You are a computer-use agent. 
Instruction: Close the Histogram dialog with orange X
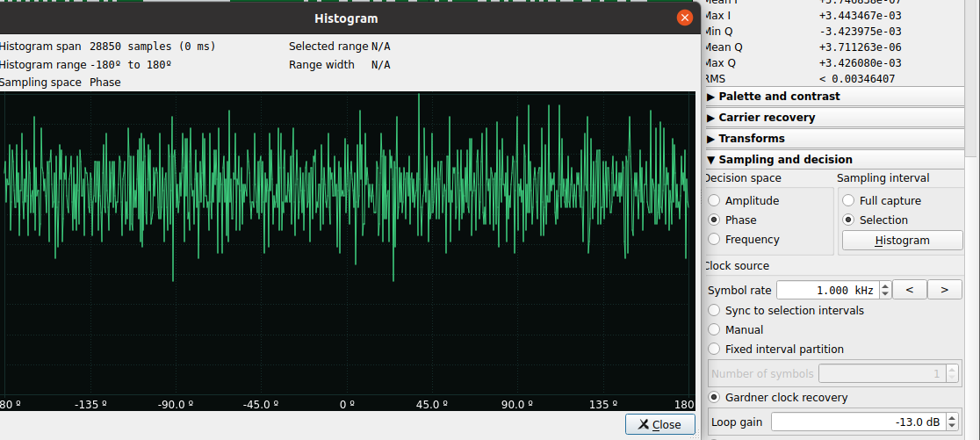(x=685, y=18)
